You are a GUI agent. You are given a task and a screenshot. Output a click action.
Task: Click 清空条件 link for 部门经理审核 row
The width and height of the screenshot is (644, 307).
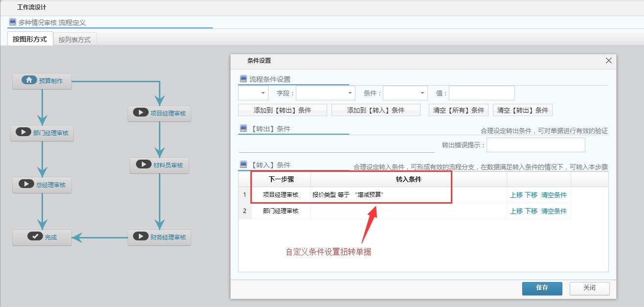(x=554, y=211)
